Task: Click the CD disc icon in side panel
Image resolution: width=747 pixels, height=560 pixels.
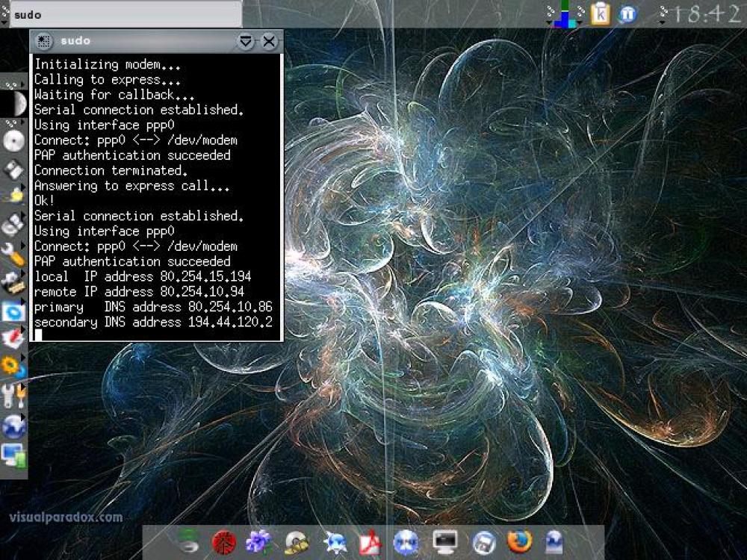Action: click(13, 141)
